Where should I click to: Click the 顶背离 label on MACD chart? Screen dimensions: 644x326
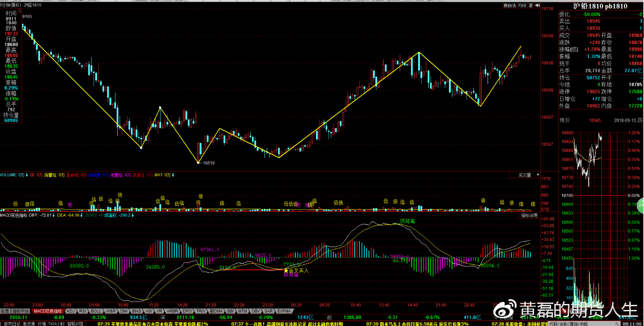[407, 222]
